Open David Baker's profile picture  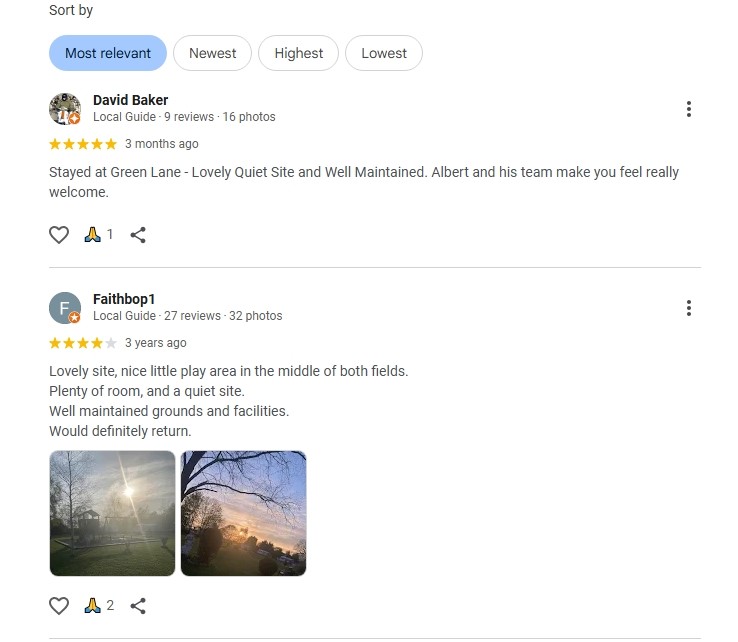pyautogui.click(x=65, y=109)
